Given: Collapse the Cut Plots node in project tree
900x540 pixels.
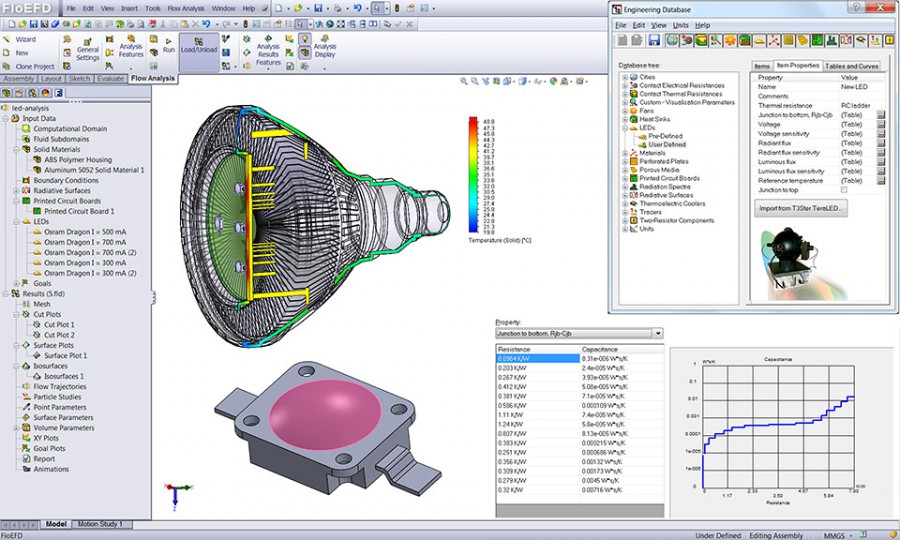Looking at the screenshot, I should click(x=17, y=314).
